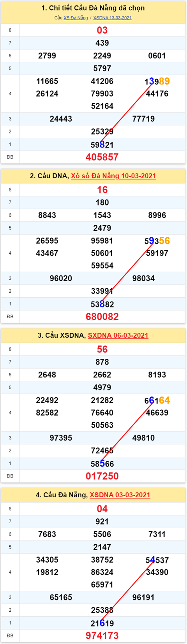Select eighth prize number 56

[102, 349]
